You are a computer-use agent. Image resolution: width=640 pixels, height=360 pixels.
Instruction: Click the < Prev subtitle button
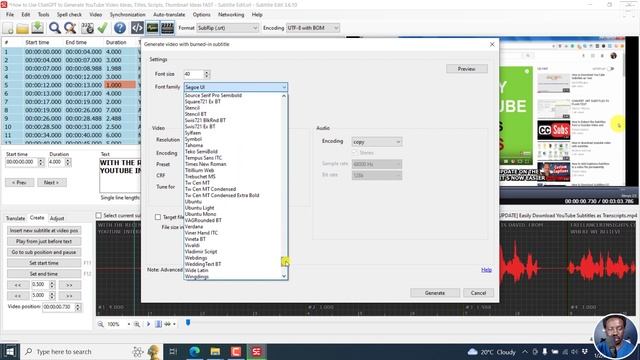(x=19, y=182)
